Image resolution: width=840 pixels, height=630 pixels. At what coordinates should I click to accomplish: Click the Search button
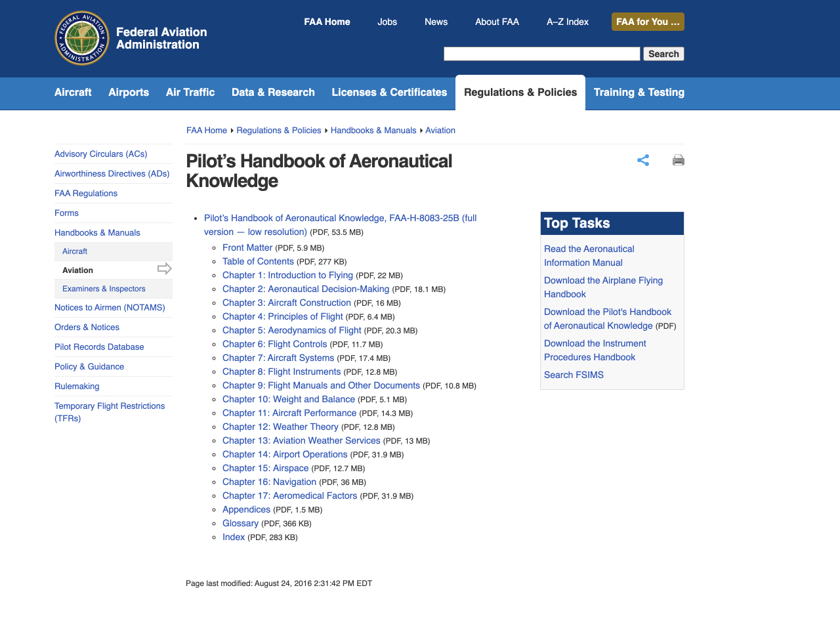[x=663, y=54]
